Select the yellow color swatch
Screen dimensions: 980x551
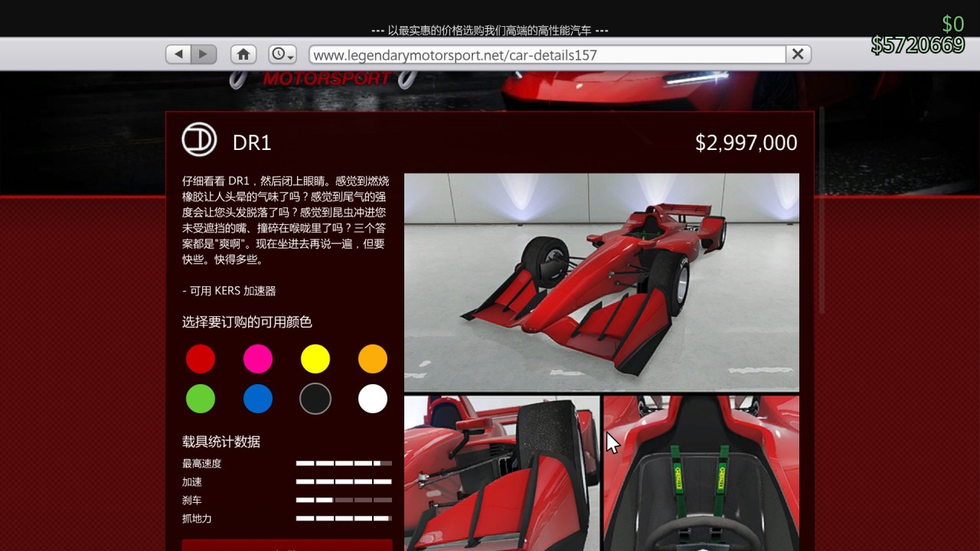(315, 359)
